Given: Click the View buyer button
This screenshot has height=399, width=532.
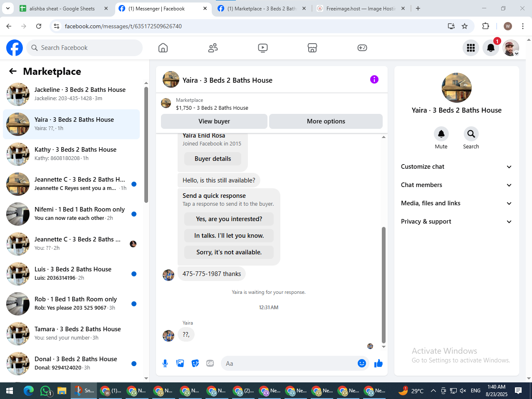Looking at the screenshot, I should tap(214, 121).
